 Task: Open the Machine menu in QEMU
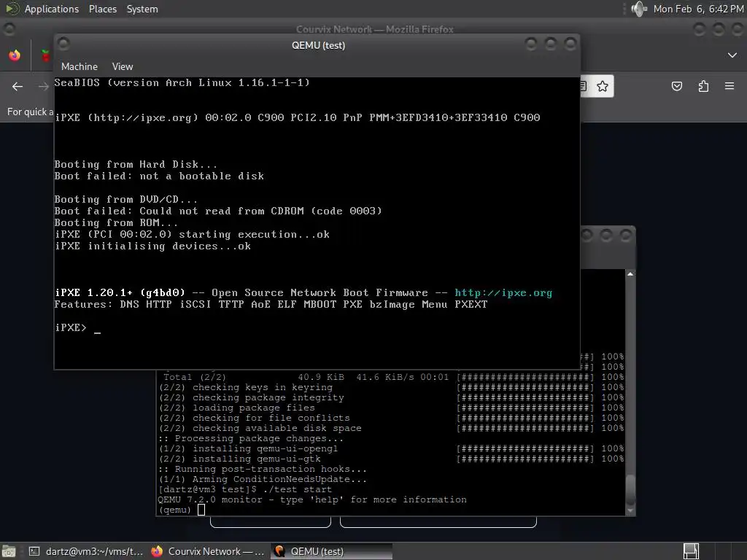[79, 66]
